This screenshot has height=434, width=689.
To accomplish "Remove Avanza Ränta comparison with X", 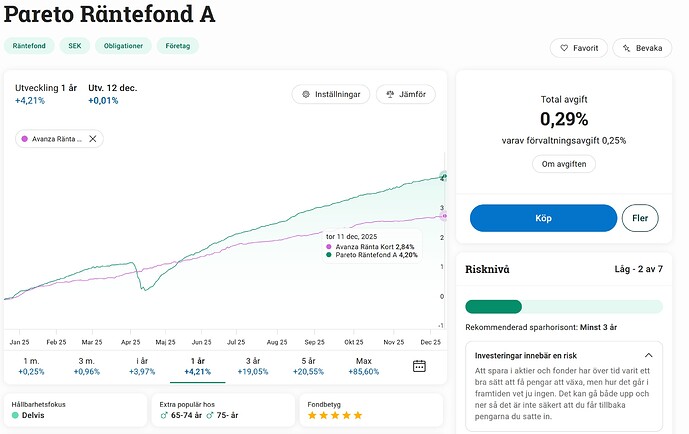I will (93, 139).
